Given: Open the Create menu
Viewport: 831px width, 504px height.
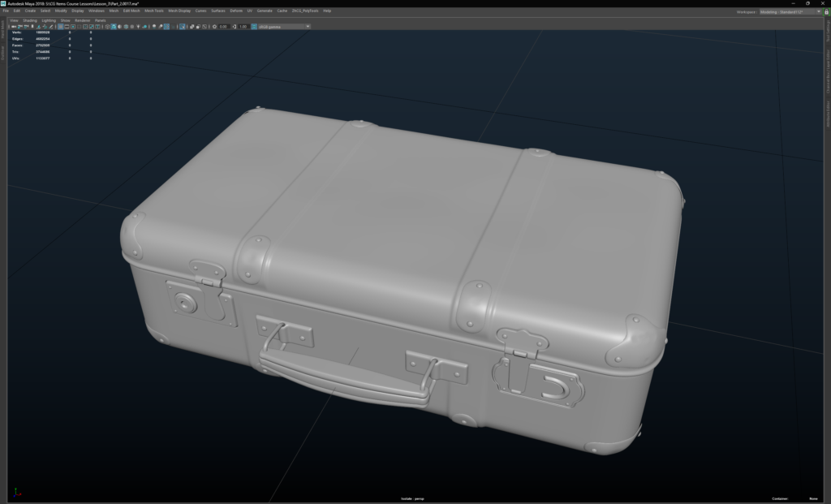Looking at the screenshot, I should point(30,11).
